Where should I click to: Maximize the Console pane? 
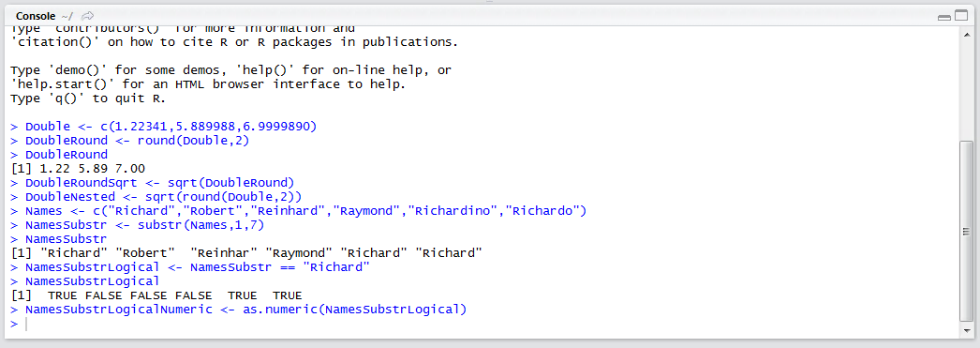[x=960, y=16]
